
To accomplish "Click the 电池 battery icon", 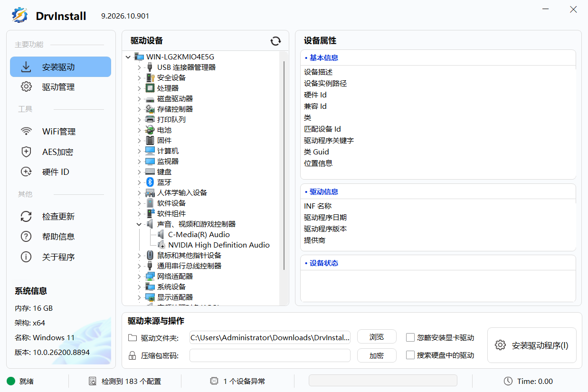I will coord(150,130).
